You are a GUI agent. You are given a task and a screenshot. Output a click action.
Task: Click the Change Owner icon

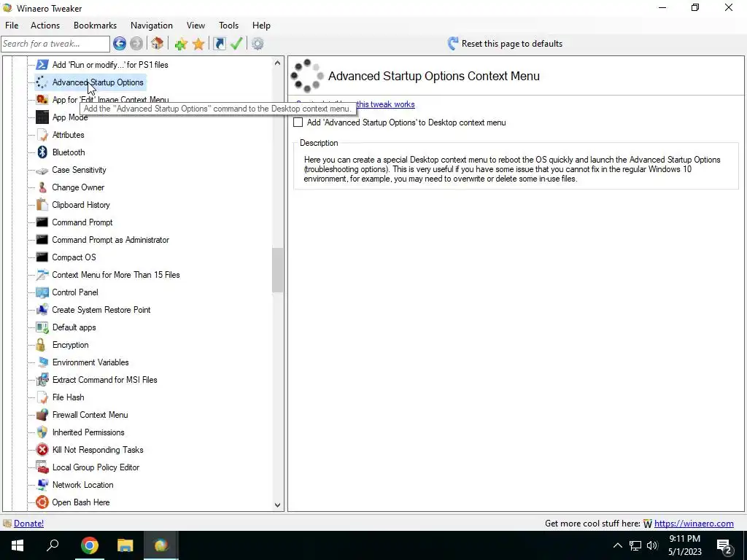click(x=42, y=187)
